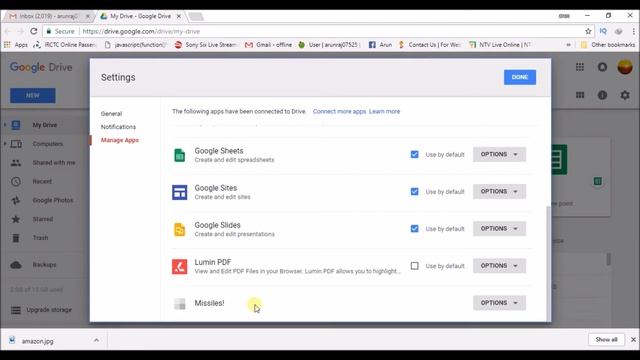The width and height of the screenshot is (640, 360).
Task: Open the amazon.jpg download menu arrow
Action: [96, 340]
